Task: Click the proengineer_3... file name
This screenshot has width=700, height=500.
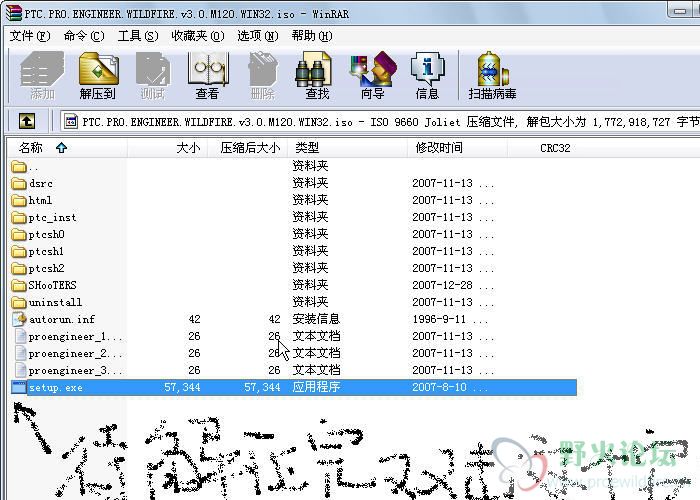Action: [x=75, y=371]
